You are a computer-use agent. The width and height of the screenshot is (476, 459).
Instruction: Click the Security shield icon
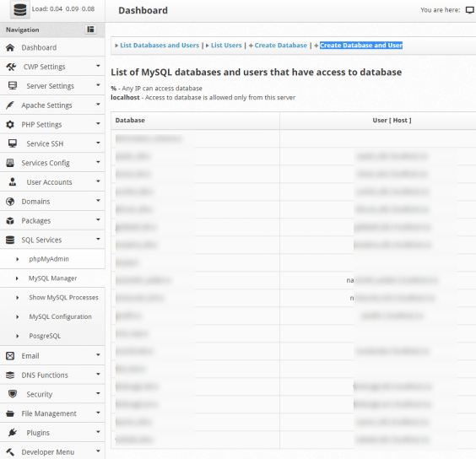pyautogui.click(x=13, y=394)
